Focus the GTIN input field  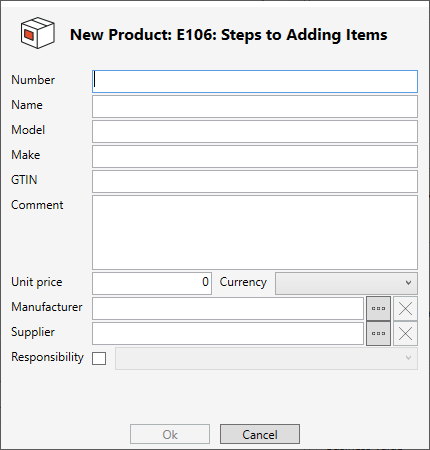click(x=255, y=181)
